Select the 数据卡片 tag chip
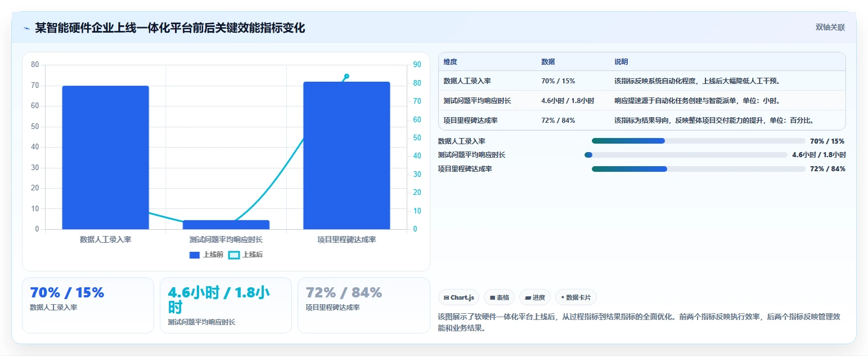Image resolution: width=868 pixels, height=356 pixels. (576, 297)
